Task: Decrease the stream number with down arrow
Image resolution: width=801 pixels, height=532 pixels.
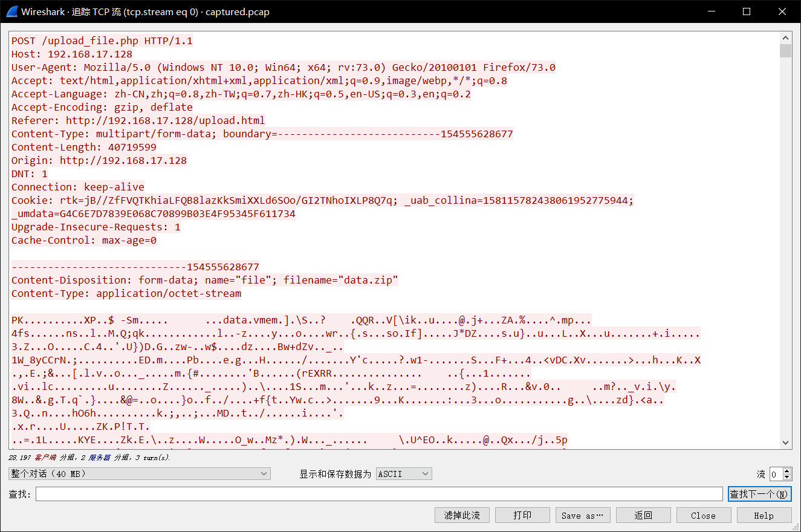Action: tap(787, 478)
